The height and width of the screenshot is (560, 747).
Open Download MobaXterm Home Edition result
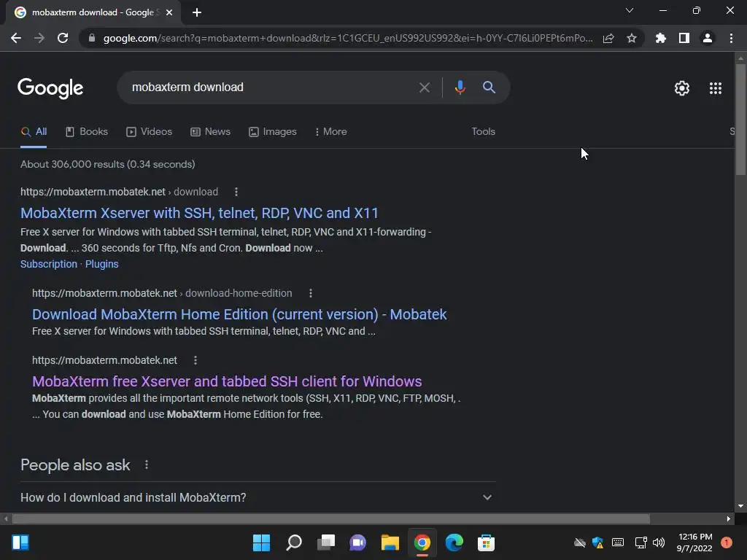point(239,314)
